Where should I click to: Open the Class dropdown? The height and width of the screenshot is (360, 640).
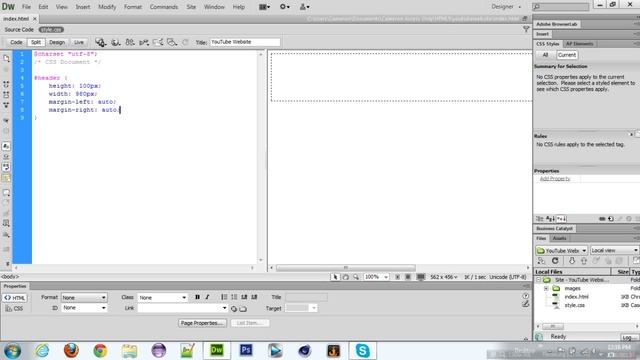162,298
